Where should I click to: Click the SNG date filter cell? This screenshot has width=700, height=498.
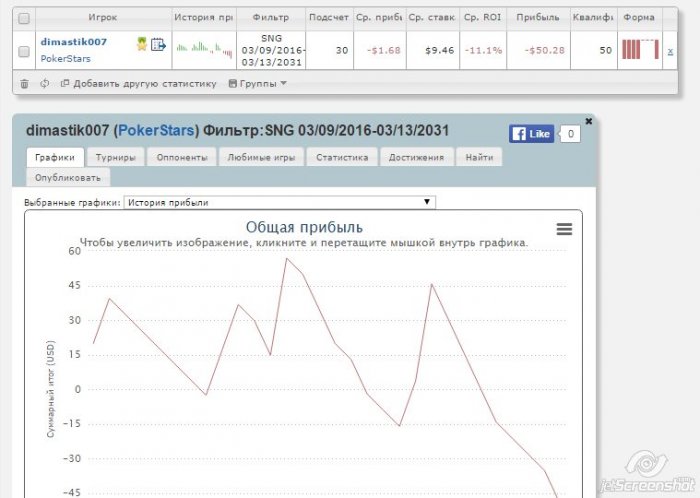pos(271,50)
